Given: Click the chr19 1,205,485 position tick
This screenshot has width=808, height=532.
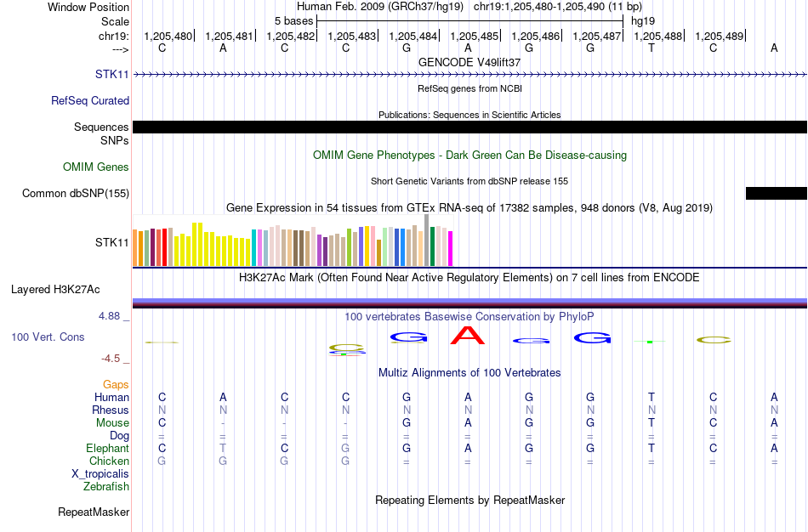Looking at the screenshot, I should click(474, 36).
